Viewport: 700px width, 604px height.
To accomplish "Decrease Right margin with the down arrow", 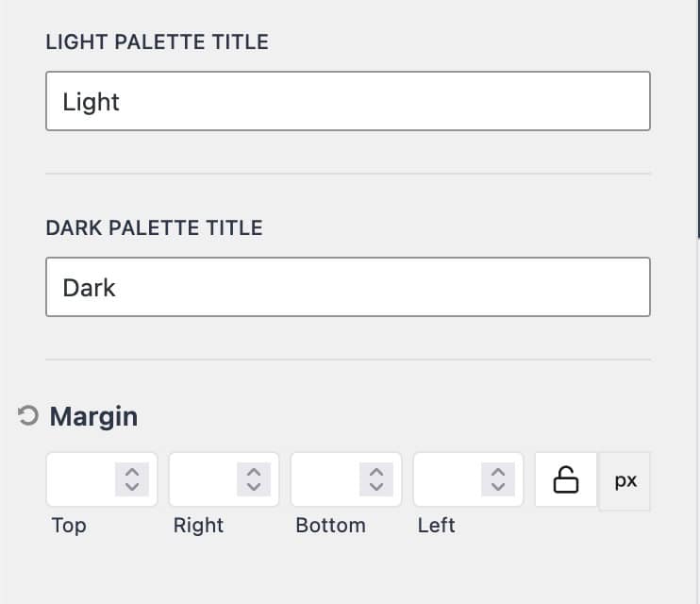I will pos(254,487).
